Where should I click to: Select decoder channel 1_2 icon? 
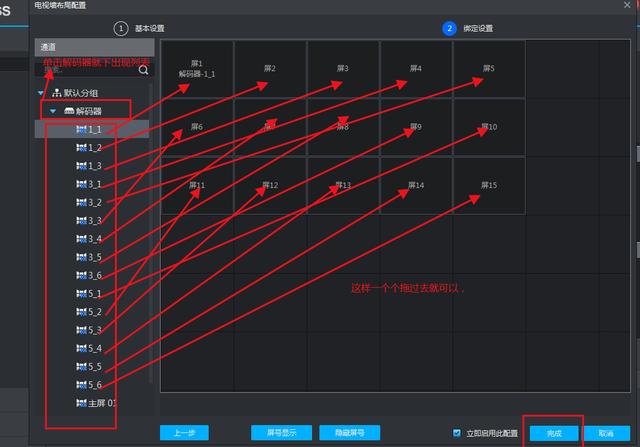[81, 147]
